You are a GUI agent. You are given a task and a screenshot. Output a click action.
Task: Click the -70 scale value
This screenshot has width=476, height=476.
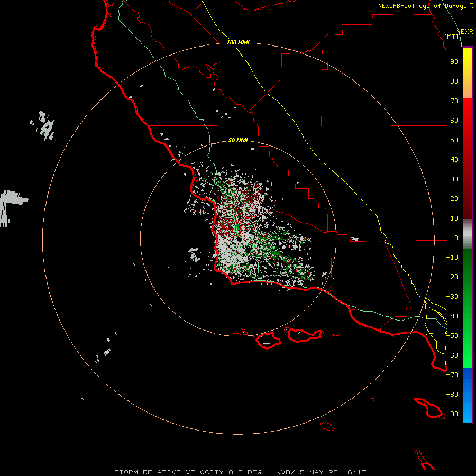452,375
